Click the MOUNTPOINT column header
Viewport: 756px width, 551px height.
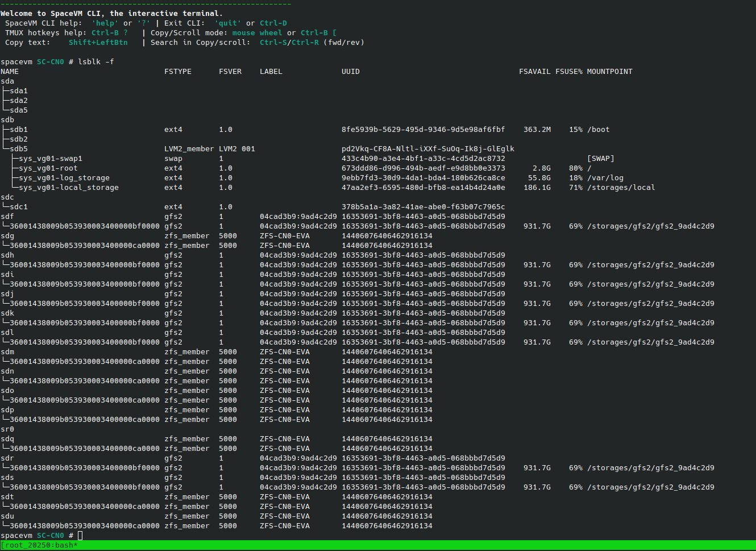pos(609,72)
